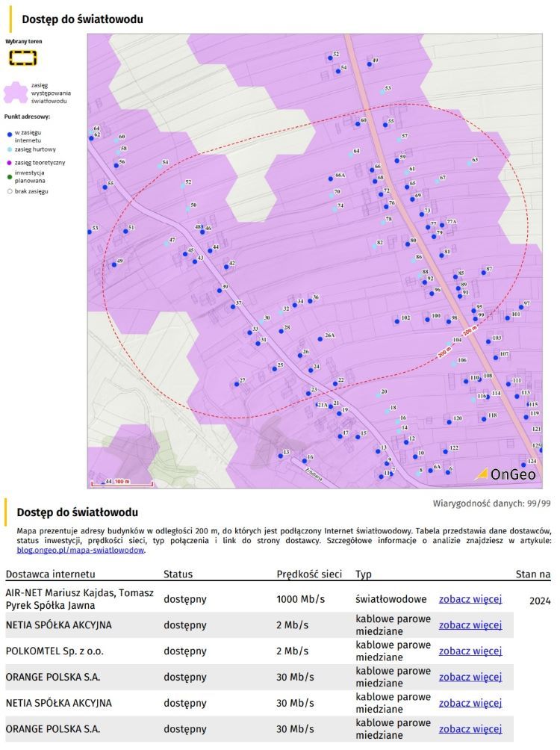The image size is (560, 750).
Task: Click the green 'inwestycja planowana' legend dot
Action: [10, 177]
